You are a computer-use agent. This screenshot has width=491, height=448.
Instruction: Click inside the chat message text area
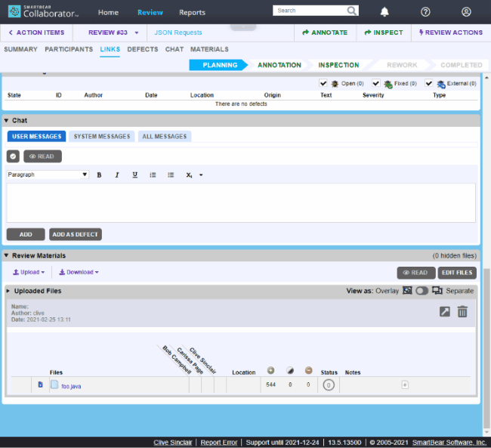point(241,202)
